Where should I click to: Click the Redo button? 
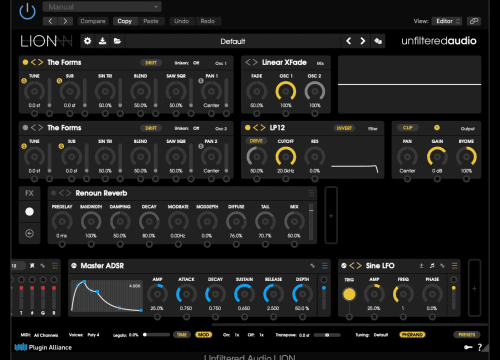(208, 21)
